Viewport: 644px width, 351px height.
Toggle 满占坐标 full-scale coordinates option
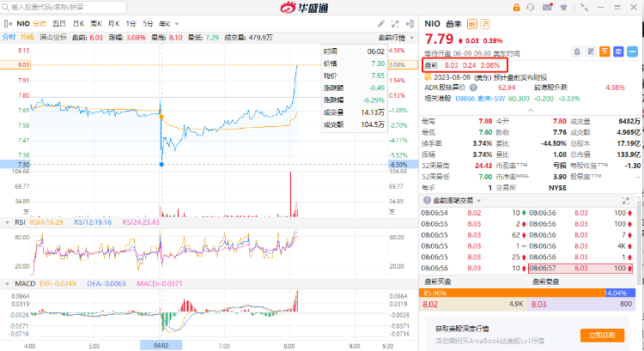53,38
